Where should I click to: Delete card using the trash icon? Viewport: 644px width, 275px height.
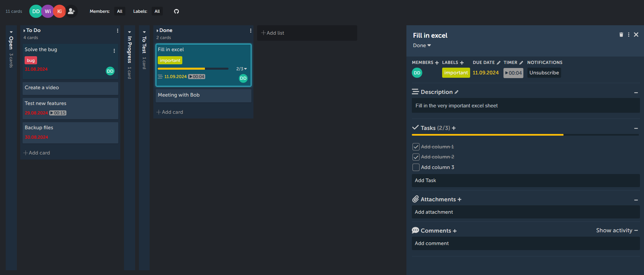[x=621, y=35]
